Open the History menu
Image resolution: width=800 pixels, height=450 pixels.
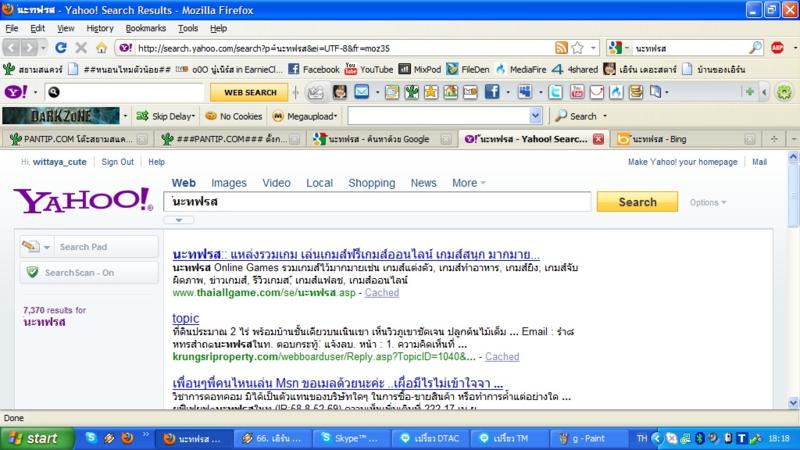pos(99,29)
